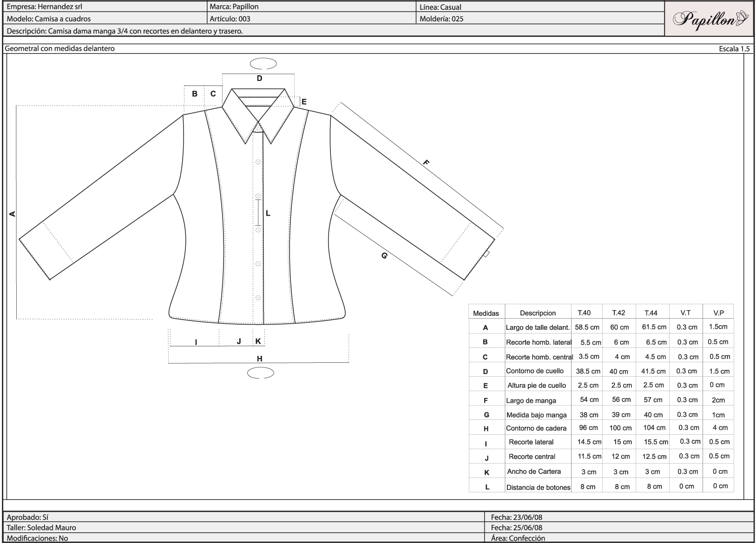Click the "Aprobado: Sí" field
Screen dimensions: 756x543
(x=26, y=517)
